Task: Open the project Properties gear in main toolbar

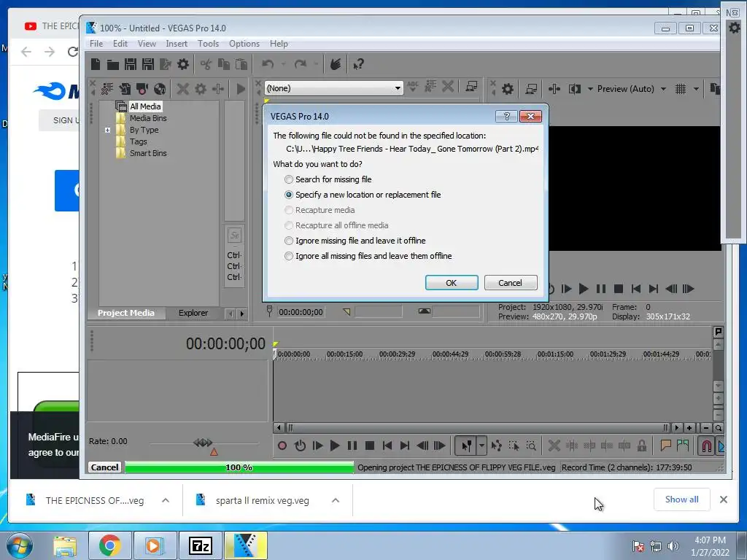Action: [183, 64]
